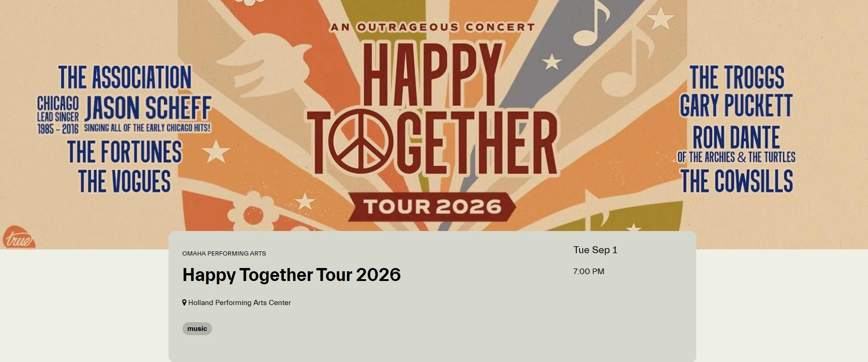Click The Association band name
Viewport: 868px width, 362px height.
click(125, 77)
